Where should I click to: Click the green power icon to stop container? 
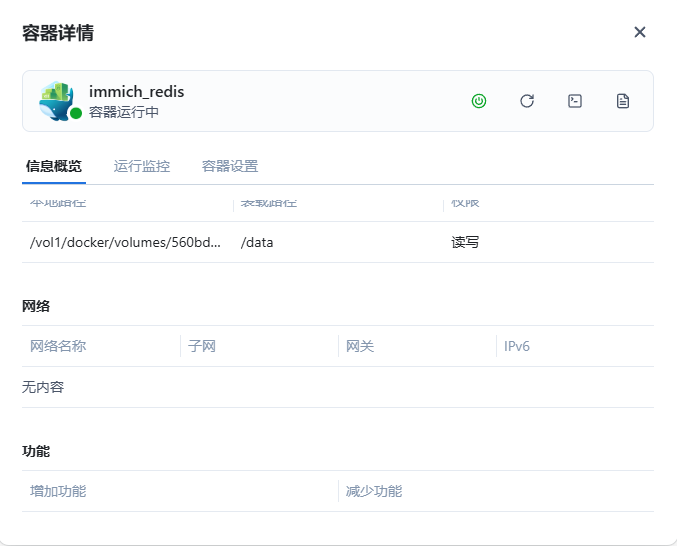(x=479, y=101)
